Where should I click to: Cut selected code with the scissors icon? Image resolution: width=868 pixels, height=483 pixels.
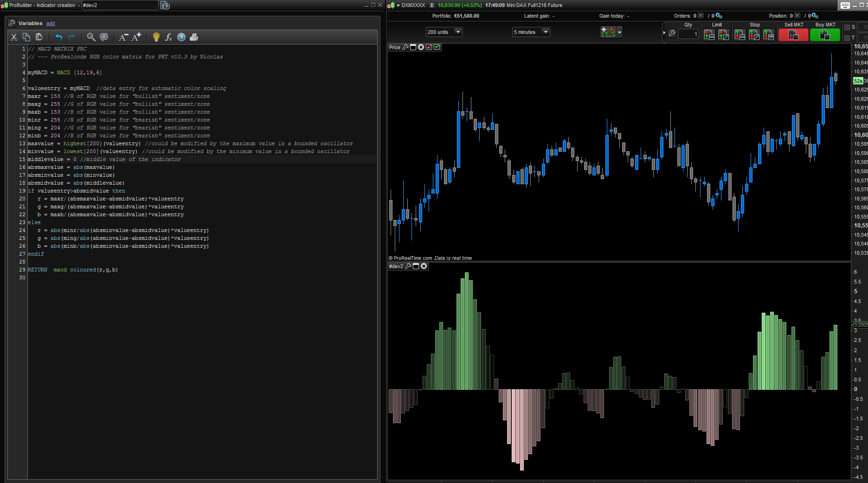(14, 37)
